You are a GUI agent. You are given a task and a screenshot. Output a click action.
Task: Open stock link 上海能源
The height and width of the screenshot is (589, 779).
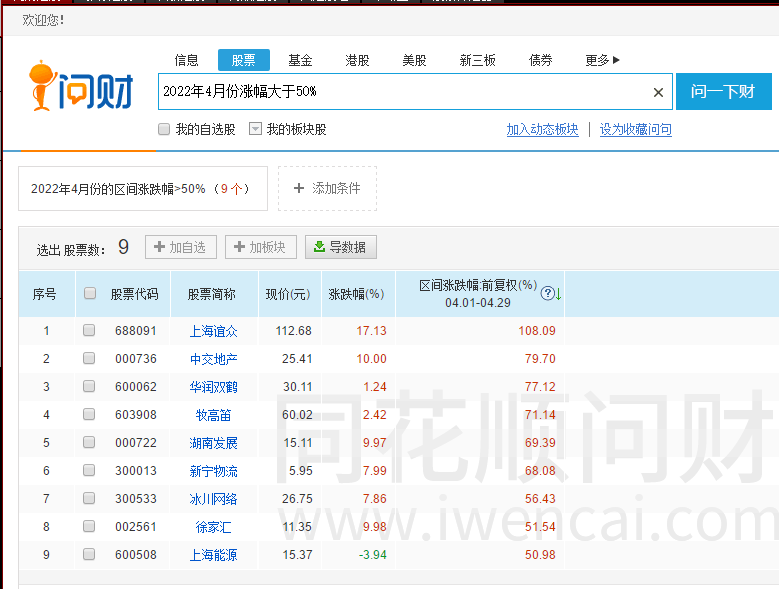coord(214,554)
